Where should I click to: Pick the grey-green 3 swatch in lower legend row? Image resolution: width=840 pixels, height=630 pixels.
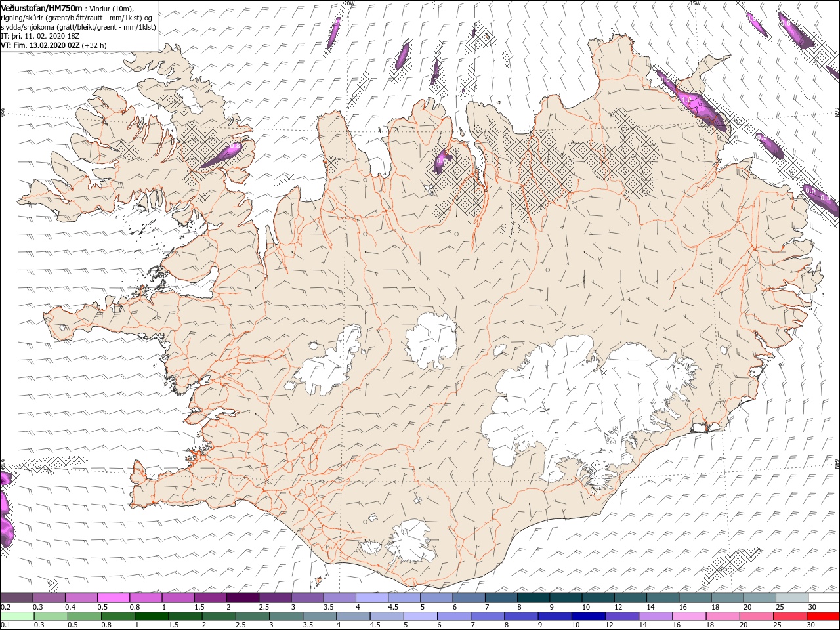point(285,616)
